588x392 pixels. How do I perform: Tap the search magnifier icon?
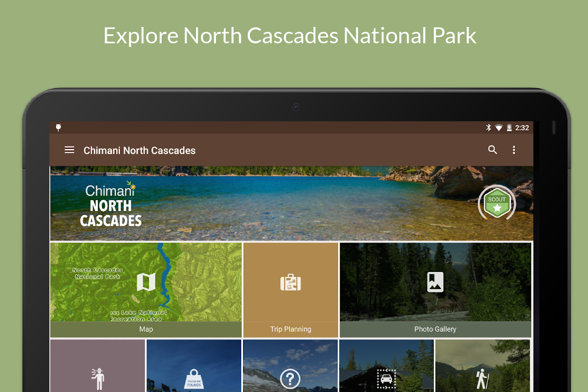(x=492, y=150)
